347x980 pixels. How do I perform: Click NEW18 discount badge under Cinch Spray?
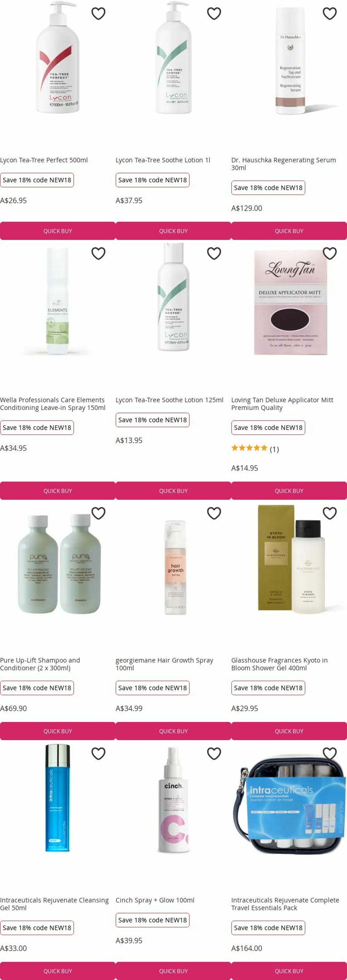153,920
